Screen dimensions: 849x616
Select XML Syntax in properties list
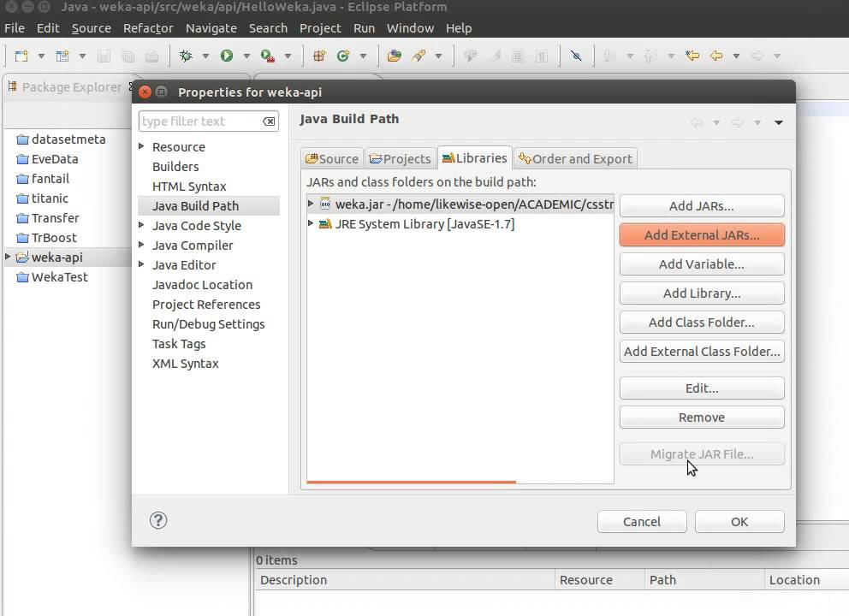(x=185, y=364)
